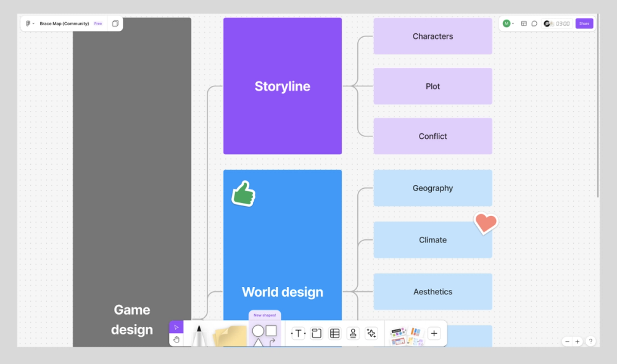Viewport: 617px width, 364px height.
Task: Select the arrow selection tool
Action: pyautogui.click(x=176, y=327)
